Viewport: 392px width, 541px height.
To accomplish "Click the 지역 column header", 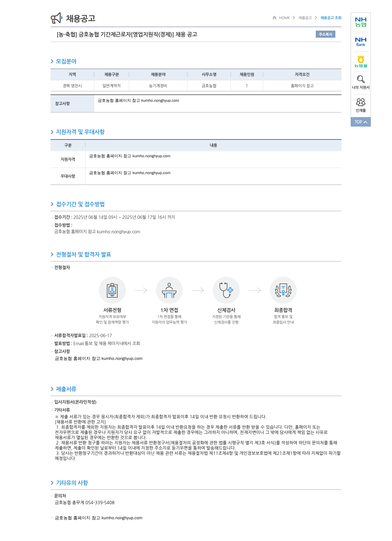I will tap(72, 74).
